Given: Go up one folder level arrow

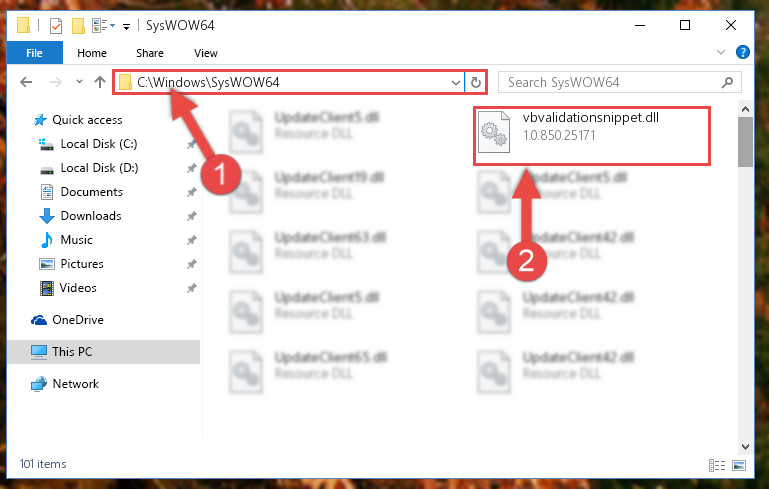Looking at the screenshot, I should (x=100, y=82).
